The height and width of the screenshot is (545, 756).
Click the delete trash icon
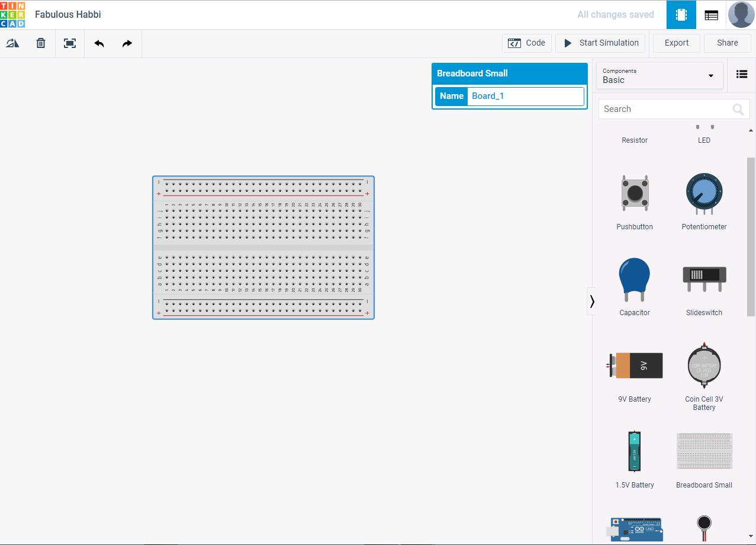click(40, 43)
